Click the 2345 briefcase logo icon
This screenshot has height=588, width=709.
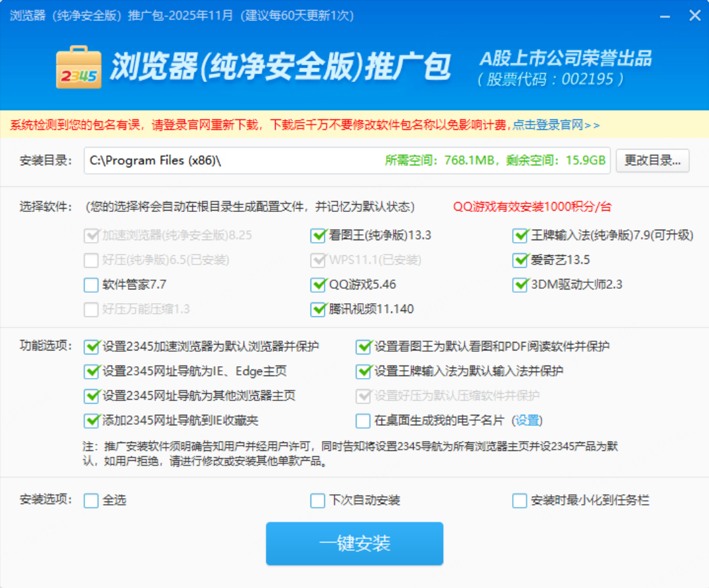79,68
